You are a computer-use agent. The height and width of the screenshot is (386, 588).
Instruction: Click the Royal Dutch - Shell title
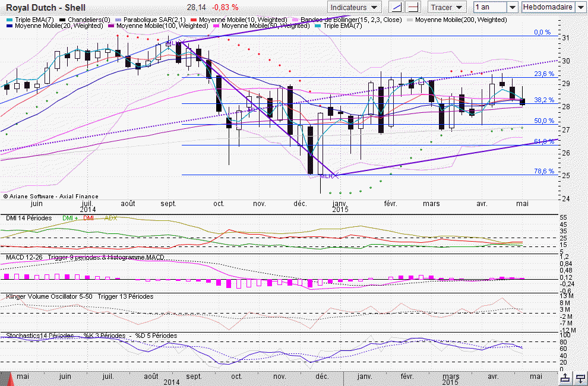tap(46, 8)
